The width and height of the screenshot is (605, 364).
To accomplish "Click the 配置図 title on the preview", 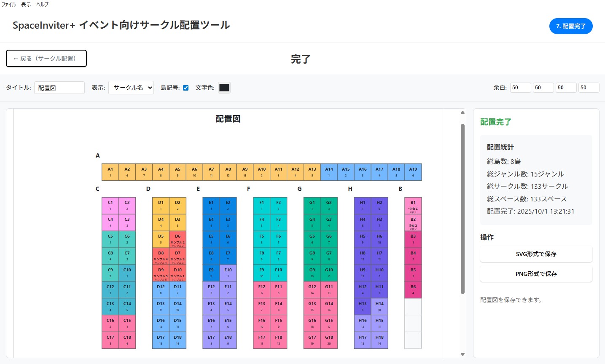I will (x=228, y=119).
